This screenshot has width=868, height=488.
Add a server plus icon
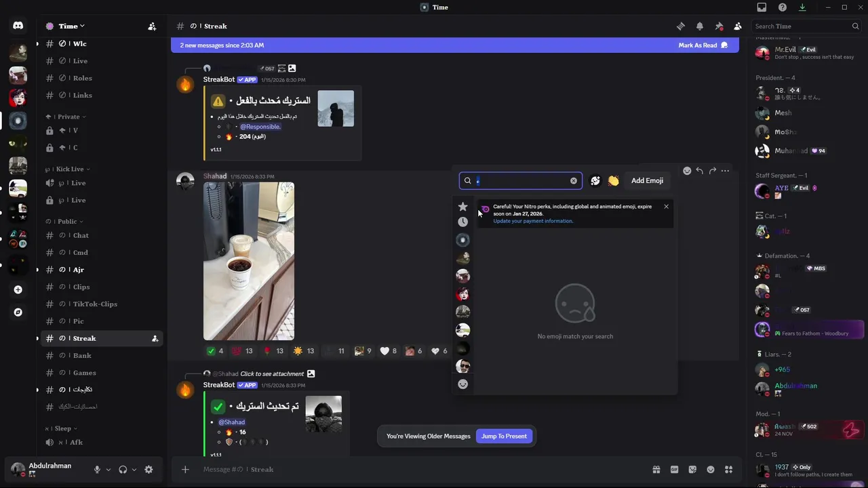[x=18, y=290]
